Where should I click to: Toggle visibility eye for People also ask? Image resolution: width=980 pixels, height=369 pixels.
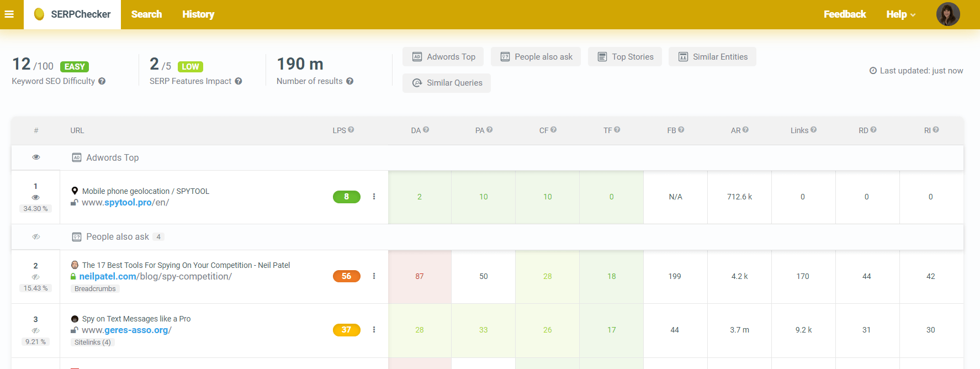click(x=36, y=236)
